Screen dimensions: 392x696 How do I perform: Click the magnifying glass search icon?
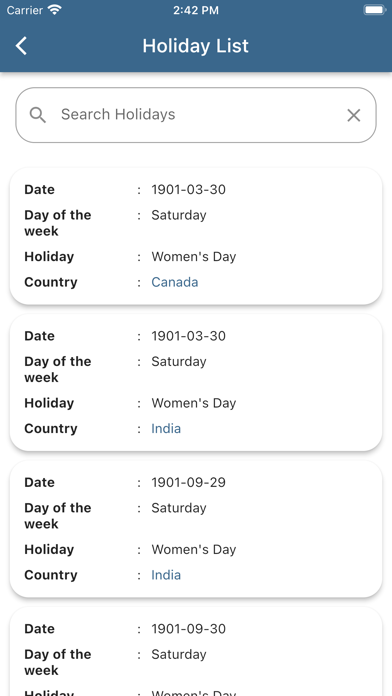pos(38,115)
